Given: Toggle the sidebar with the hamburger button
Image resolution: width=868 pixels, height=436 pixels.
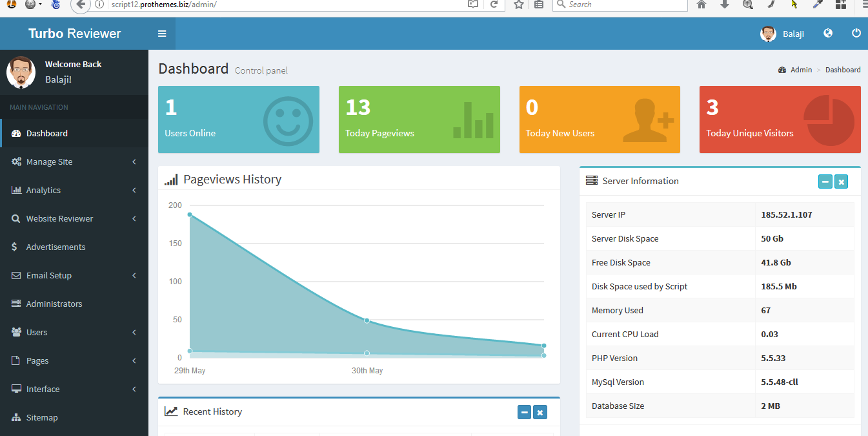Looking at the screenshot, I should click(x=162, y=34).
